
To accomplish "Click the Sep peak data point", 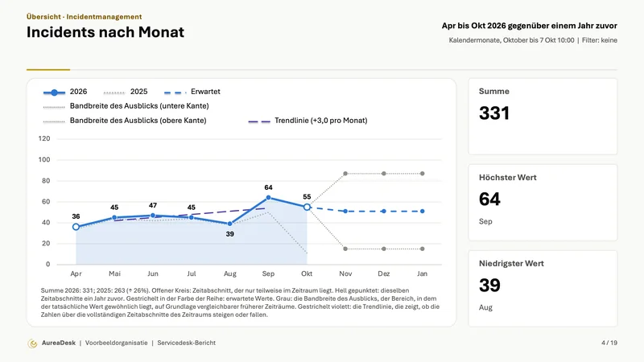I will (x=268, y=197).
